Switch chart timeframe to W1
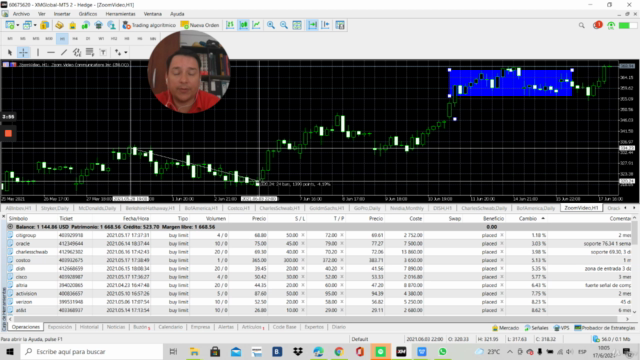640x360 pixels. (x=101, y=39)
